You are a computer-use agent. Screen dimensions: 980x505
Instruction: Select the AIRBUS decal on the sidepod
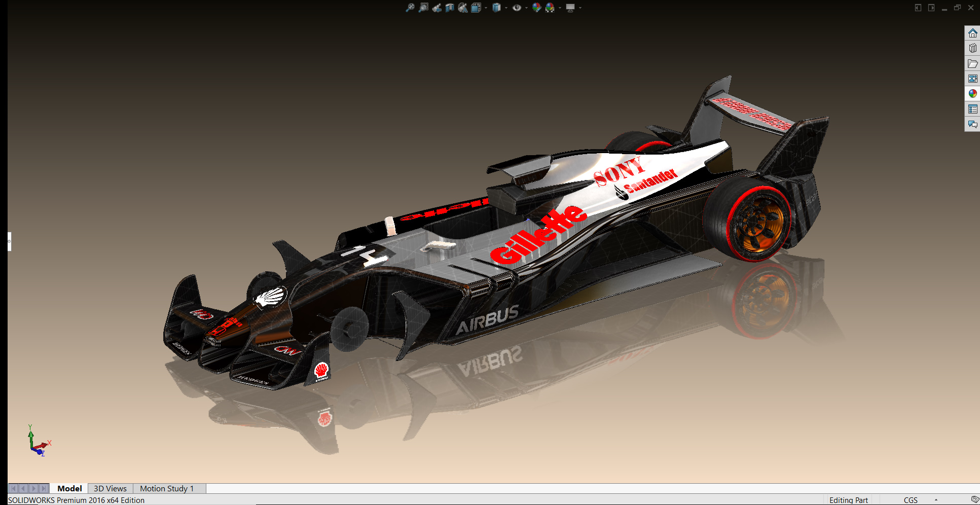pyautogui.click(x=488, y=320)
